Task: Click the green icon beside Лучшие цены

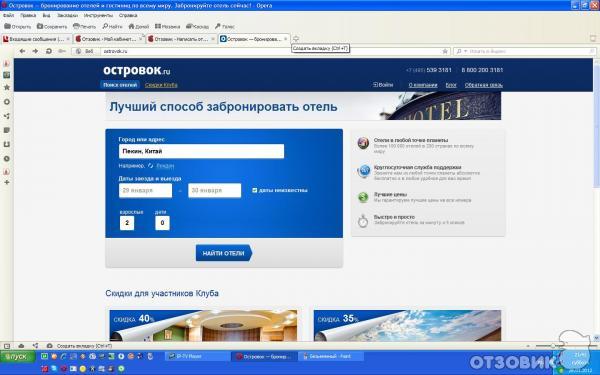Action: pyautogui.click(x=363, y=197)
